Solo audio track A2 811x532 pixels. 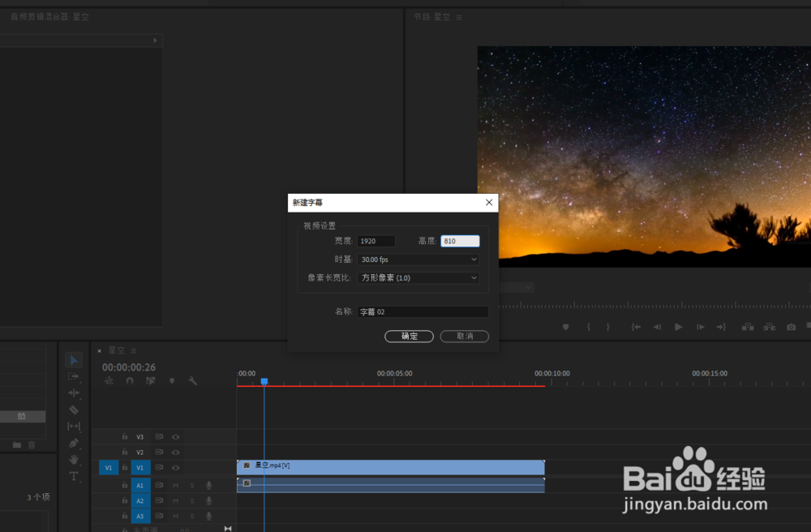[192, 501]
